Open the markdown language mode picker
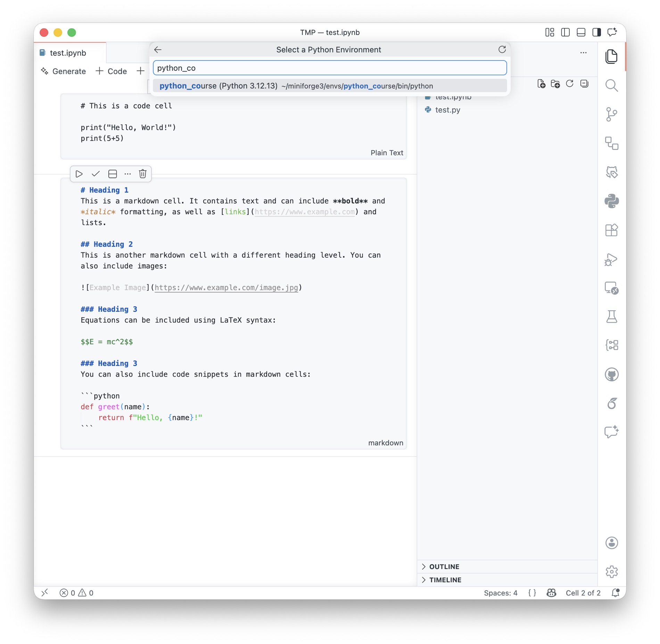 click(385, 443)
